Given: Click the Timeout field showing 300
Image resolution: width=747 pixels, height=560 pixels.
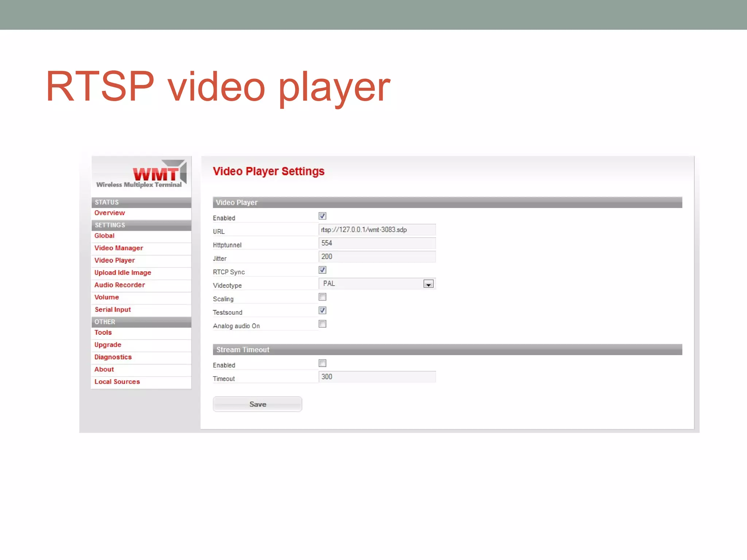Looking at the screenshot, I should click(x=377, y=377).
